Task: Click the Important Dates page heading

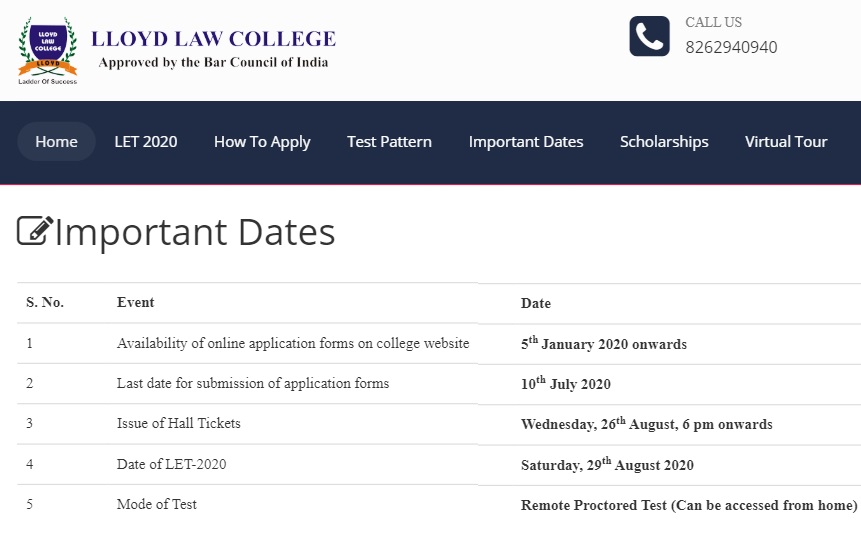Action: 195,232
